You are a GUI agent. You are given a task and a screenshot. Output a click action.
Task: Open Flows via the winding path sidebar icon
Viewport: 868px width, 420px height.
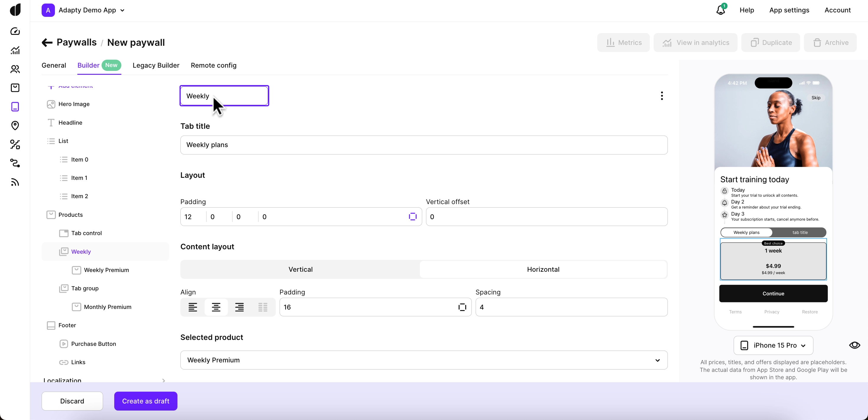15,164
